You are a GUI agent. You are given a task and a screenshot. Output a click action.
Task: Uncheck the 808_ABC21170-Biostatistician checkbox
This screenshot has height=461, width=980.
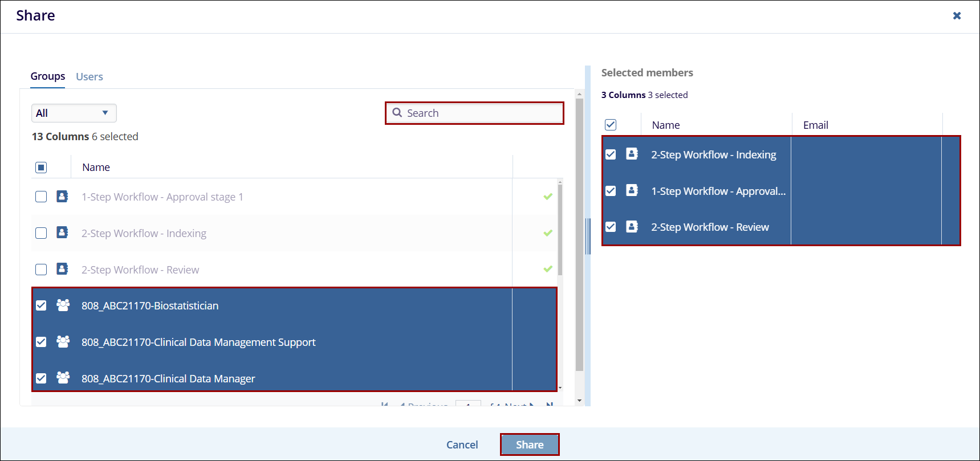point(41,305)
